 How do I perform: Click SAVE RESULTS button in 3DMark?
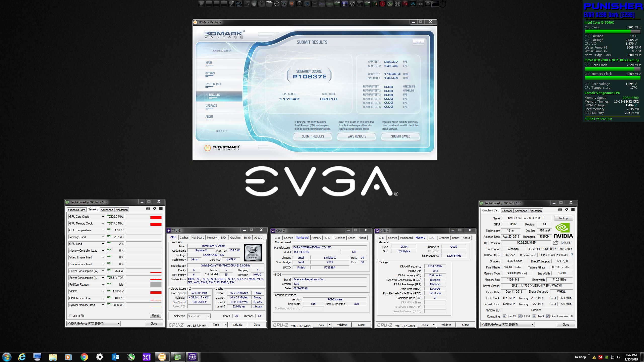point(357,137)
